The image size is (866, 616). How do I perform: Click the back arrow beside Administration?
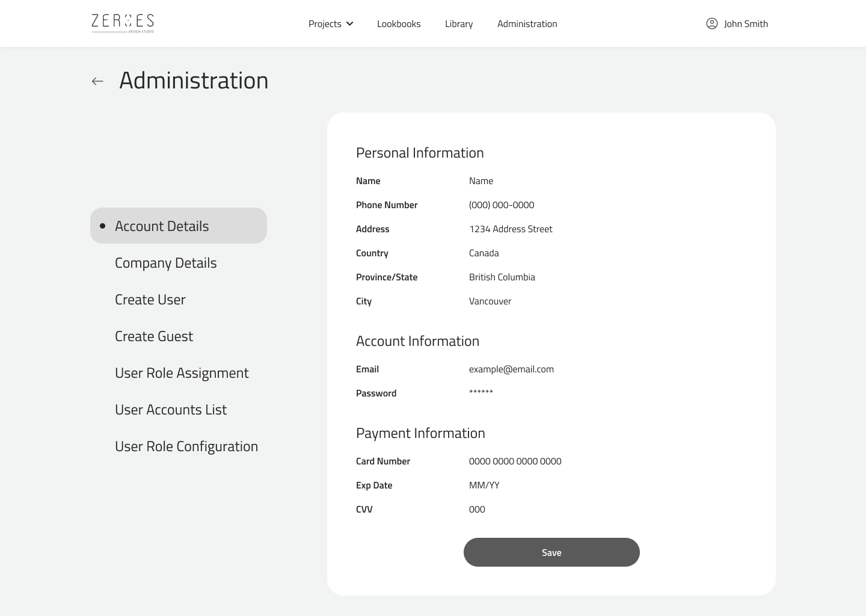97,81
